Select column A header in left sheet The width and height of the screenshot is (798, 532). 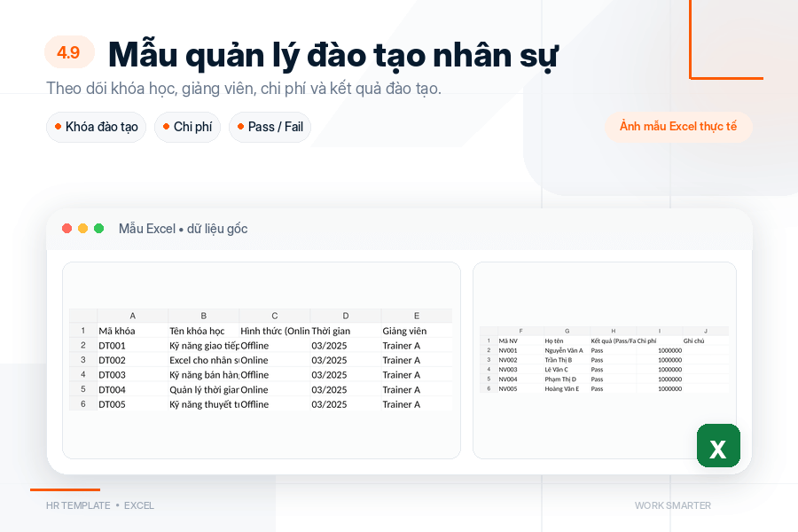click(x=133, y=316)
